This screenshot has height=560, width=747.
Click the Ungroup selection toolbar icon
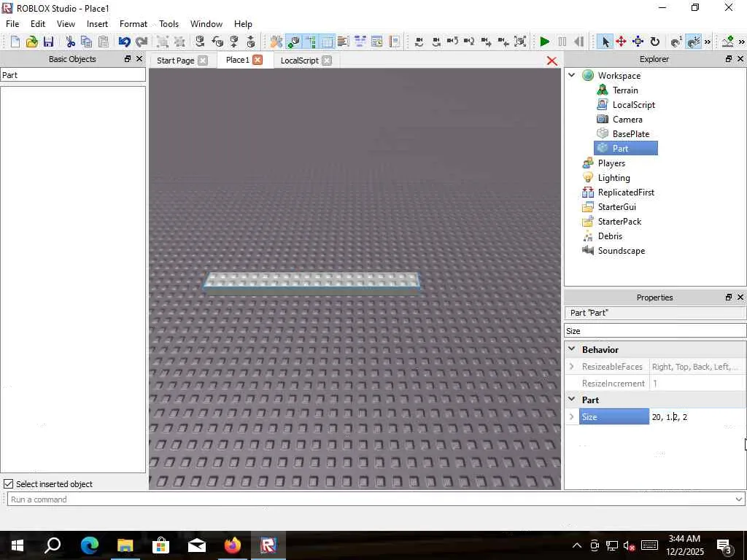click(x=179, y=42)
